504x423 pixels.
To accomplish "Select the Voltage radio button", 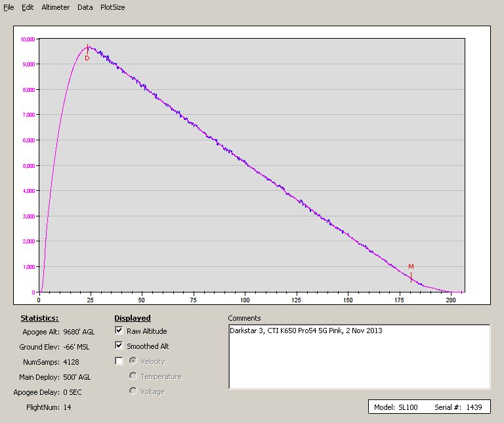I will tap(133, 392).
